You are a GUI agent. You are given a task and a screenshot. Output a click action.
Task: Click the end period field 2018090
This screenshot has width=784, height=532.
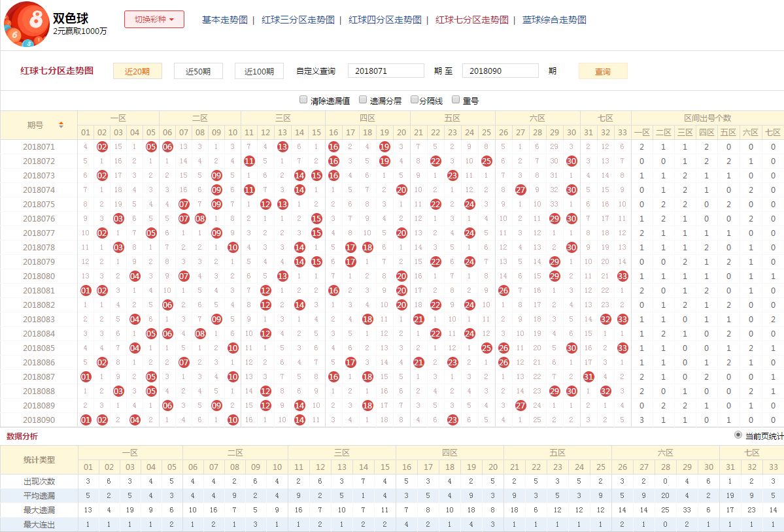(500, 71)
